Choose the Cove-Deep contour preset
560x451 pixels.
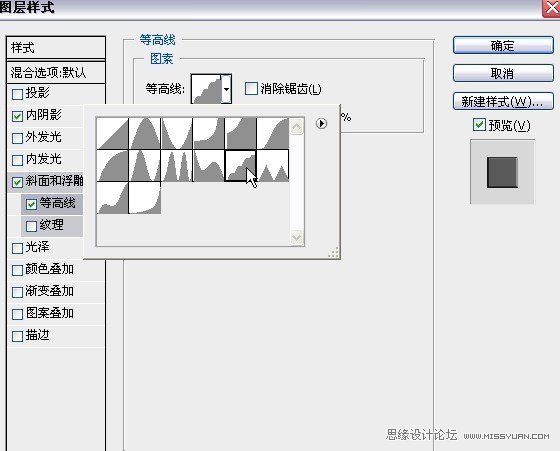209,133
